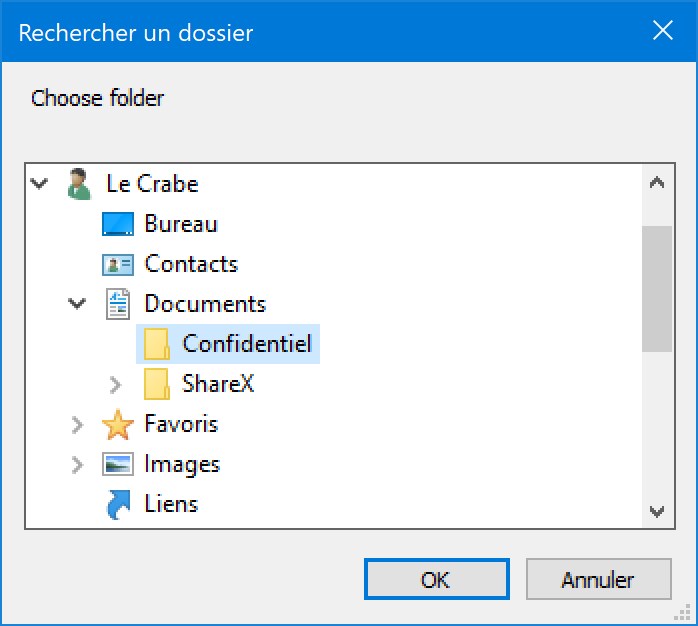Close the Rechercher un dossier dialog
The height and width of the screenshot is (626, 698).
tap(663, 31)
